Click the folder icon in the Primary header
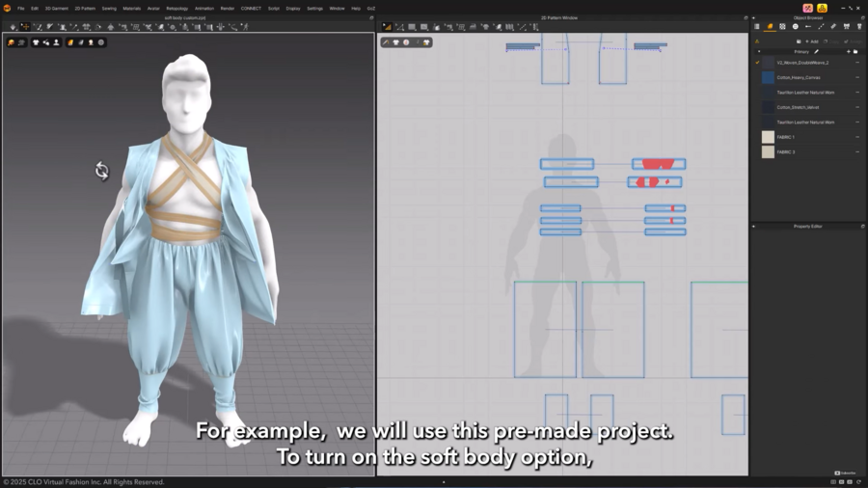The height and width of the screenshot is (488, 868). pos(855,51)
